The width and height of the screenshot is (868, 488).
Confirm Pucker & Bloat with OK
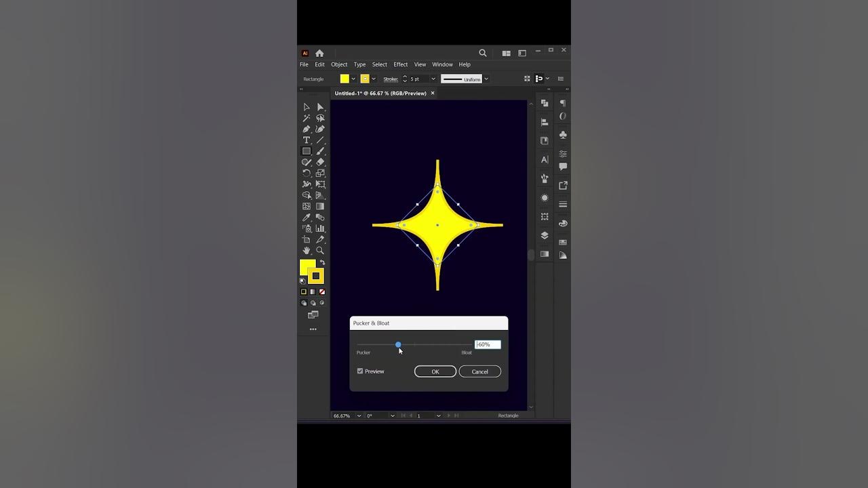[x=435, y=371]
